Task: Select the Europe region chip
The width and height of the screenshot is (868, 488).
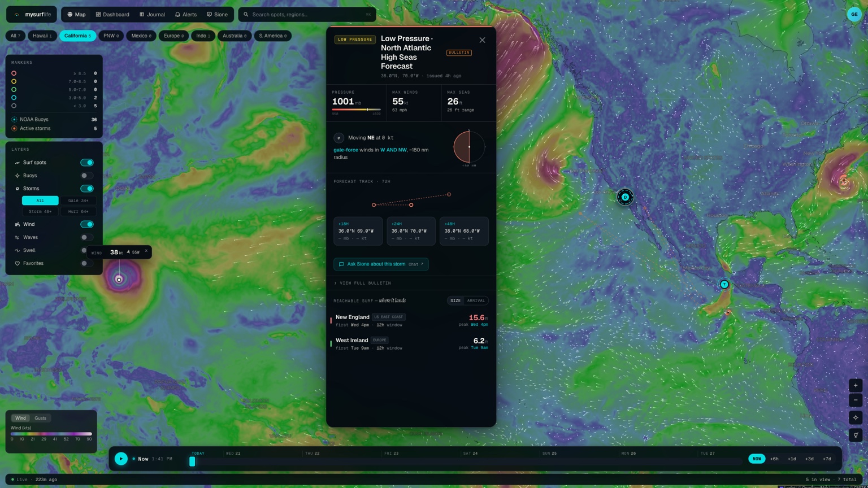Action: coord(173,36)
